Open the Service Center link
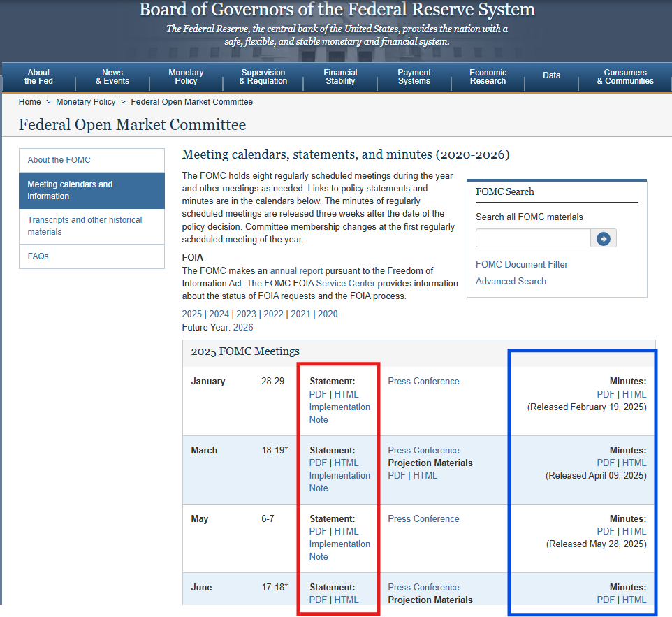The height and width of the screenshot is (617, 672). [x=345, y=284]
